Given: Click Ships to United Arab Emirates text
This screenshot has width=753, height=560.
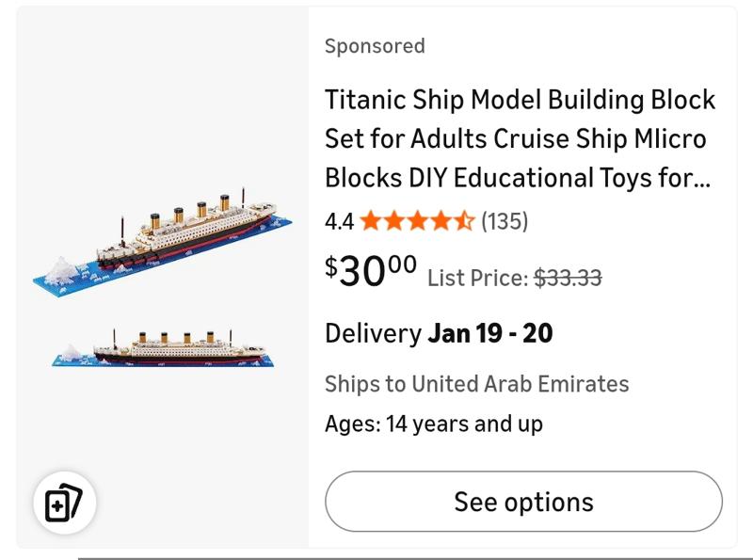Looking at the screenshot, I should [x=476, y=384].
